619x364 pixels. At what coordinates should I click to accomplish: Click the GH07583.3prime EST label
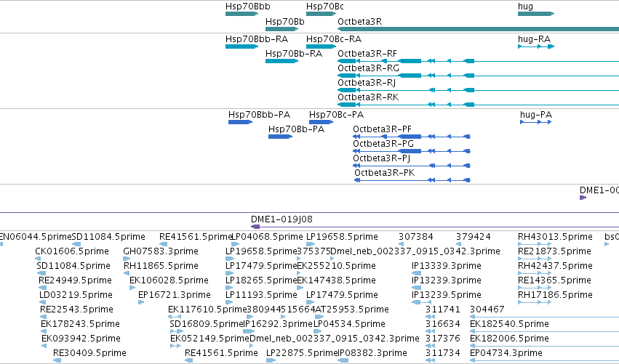point(161,251)
